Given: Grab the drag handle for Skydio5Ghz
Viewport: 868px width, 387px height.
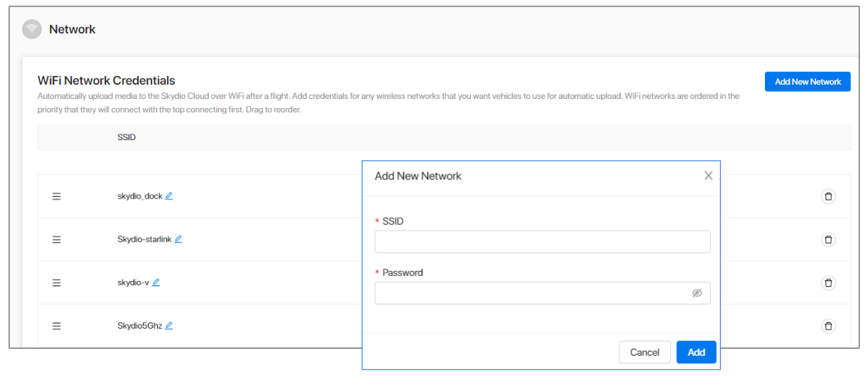Looking at the screenshot, I should click(x=56, y=326).
